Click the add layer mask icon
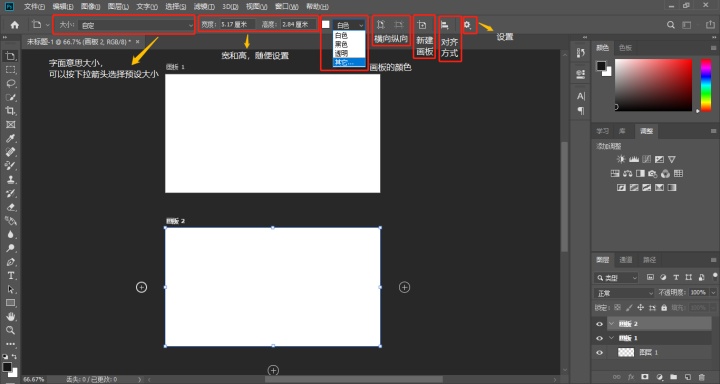 [x=645, y=377]
